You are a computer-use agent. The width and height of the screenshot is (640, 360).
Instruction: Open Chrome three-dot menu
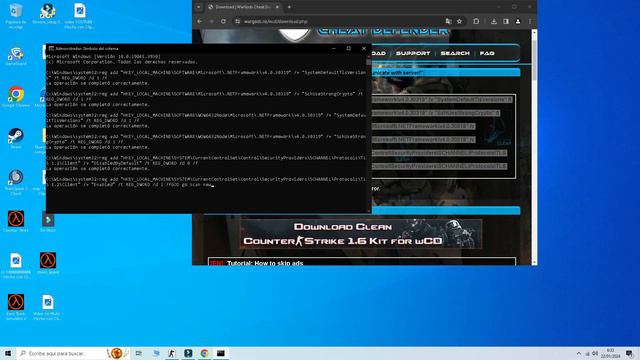[530, 21]
